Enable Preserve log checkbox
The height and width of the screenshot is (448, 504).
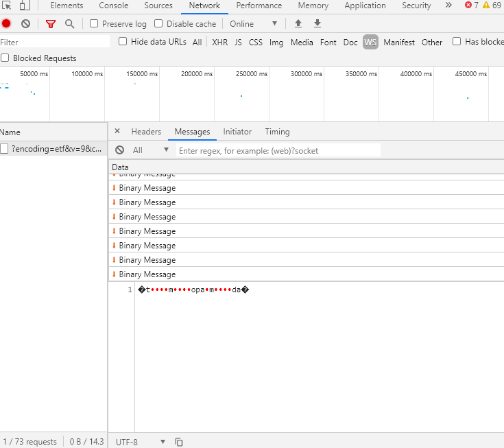pos(94,23)
